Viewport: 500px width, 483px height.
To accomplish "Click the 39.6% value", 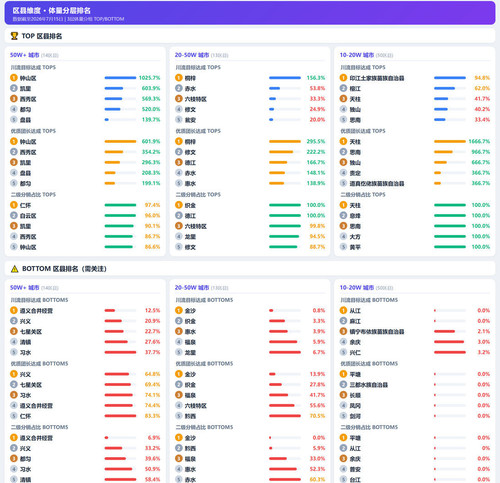I will pos(152,459).
